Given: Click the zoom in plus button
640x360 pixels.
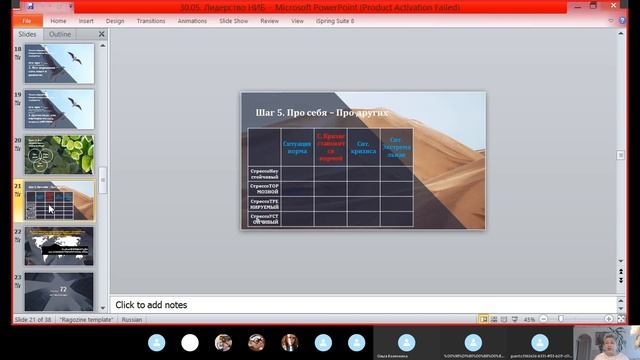Looking at the screenshot, I should (x=609, y=319).
